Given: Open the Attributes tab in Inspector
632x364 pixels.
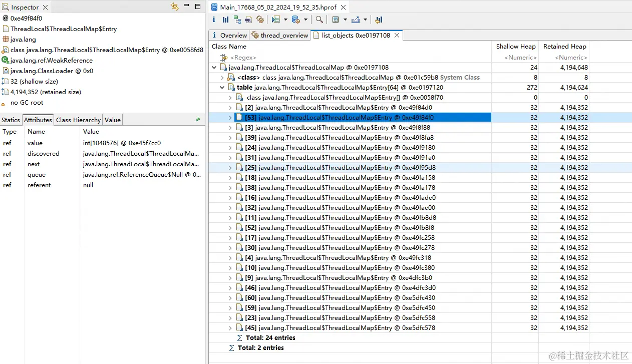Looking at the screenshot, I should coord(38,120).
